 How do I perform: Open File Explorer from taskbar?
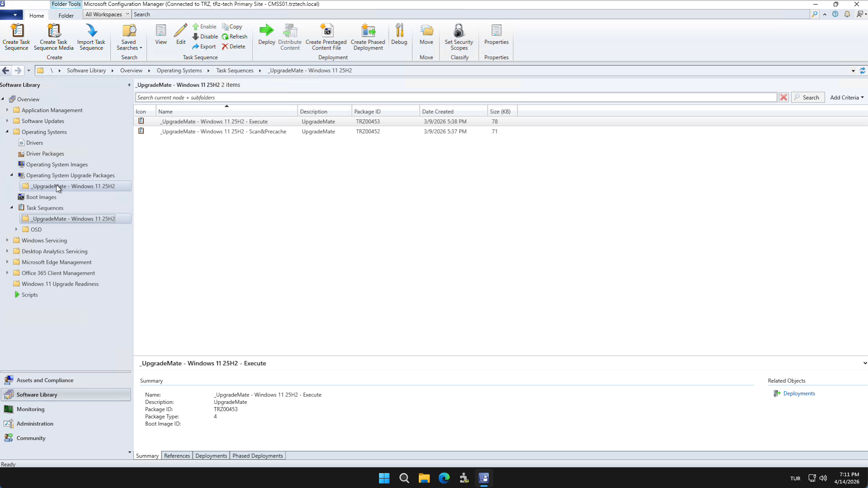point(424,478)
